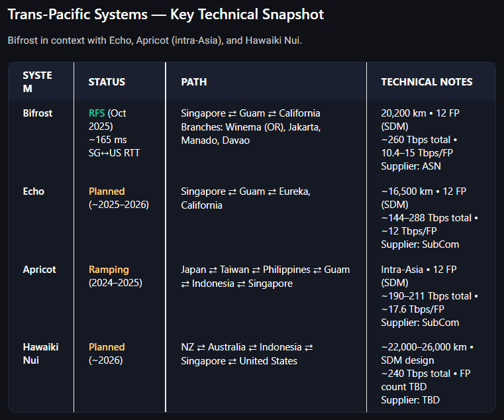Select the Hawaiki Nui system name cell
This screenshot has height=420, width=504.
click(40, 354)
